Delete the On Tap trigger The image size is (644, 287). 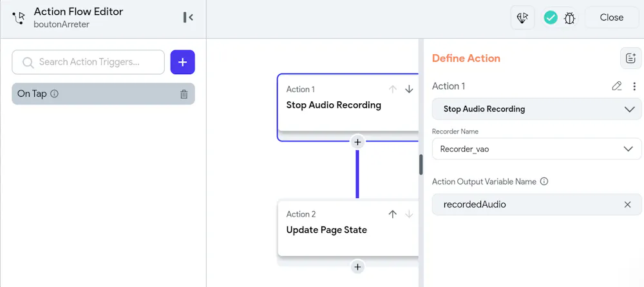tap(184, 94)
